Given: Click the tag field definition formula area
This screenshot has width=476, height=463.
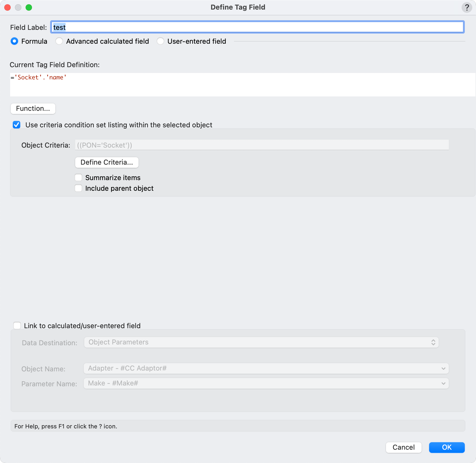Looking at the screenshot, I should pyautogui.click(x=243, y=84).
